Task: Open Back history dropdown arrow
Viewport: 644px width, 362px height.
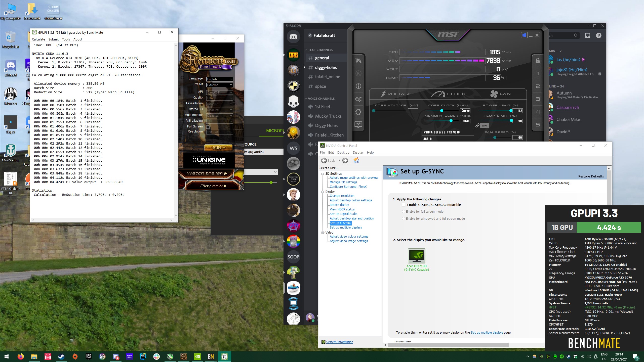Action: 339,160
